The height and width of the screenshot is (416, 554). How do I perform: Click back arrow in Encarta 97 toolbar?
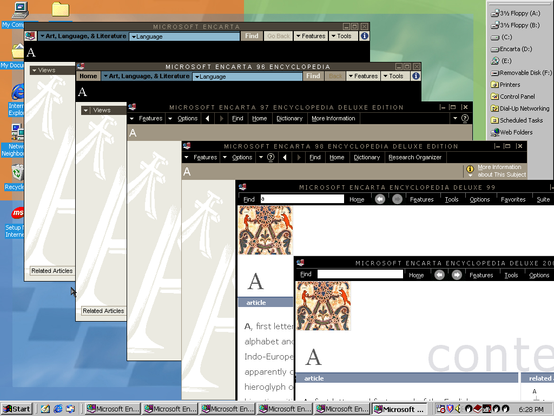[x=208, y=118]
